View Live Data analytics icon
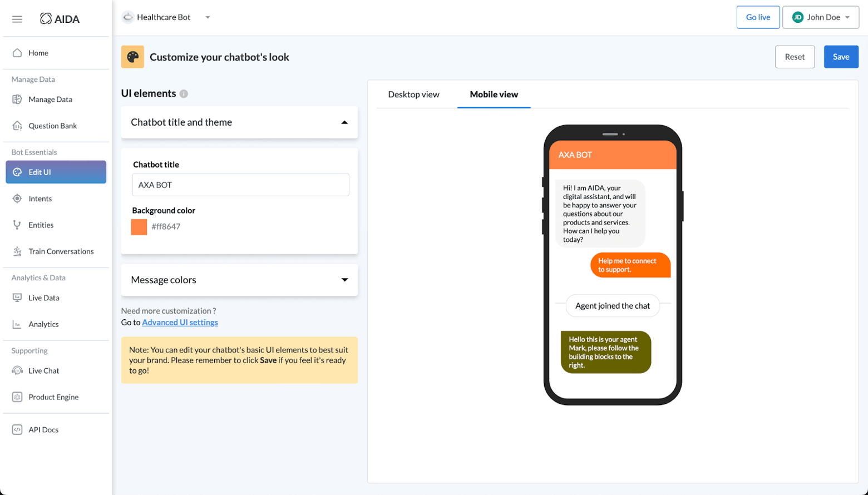The height and width of the screenshot is (495, 868). 17,298
